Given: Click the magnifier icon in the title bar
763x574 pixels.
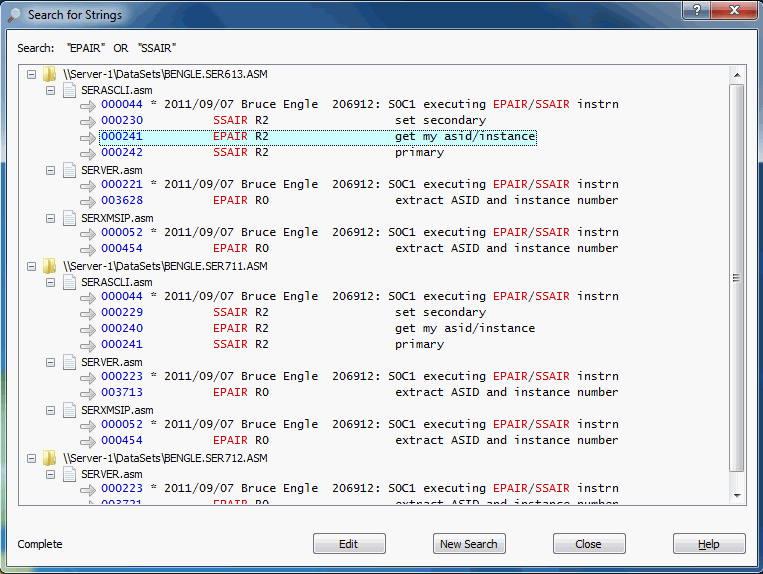Looking at the screenshot, I should click(15, 15).
